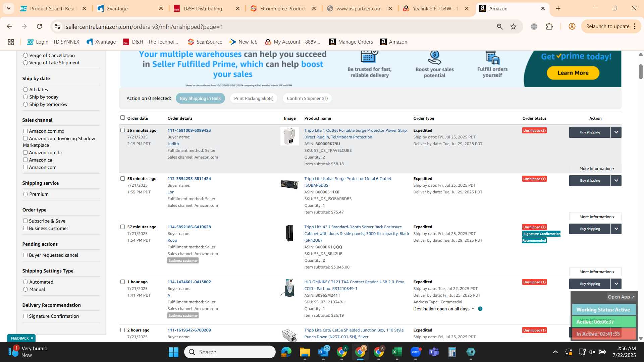The width and height of the screenshot is (644, 362).
Task: Launch Microsoft Edge from taskbar
Action: 286,352
